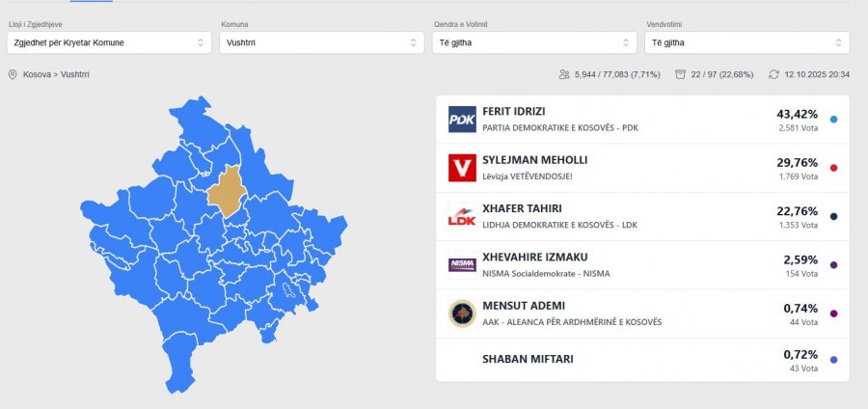This screenshot has height=409, width=868.
Task: Click the light blue PDK color dot
Action: [x=833, y=120]
